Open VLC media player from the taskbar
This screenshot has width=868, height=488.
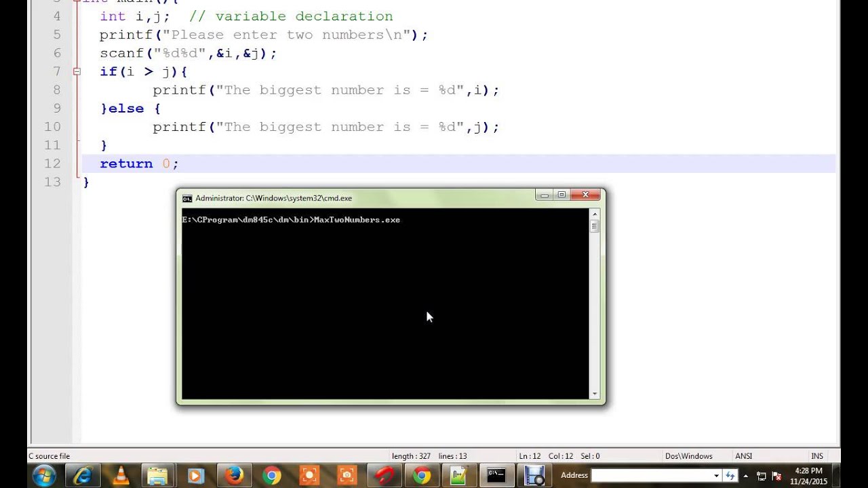pos(121,475)
